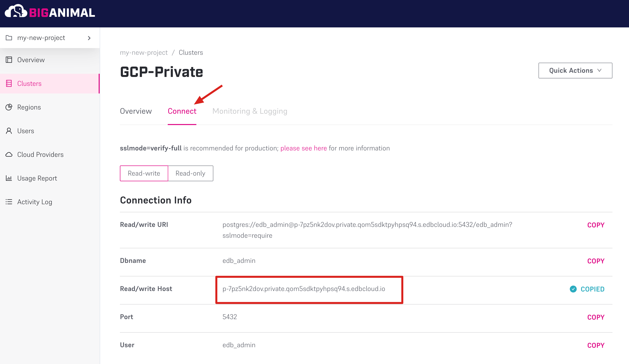Copy the Read/write URI value
This screenshot has height=364, width=629.
click(x=595, y=225)
